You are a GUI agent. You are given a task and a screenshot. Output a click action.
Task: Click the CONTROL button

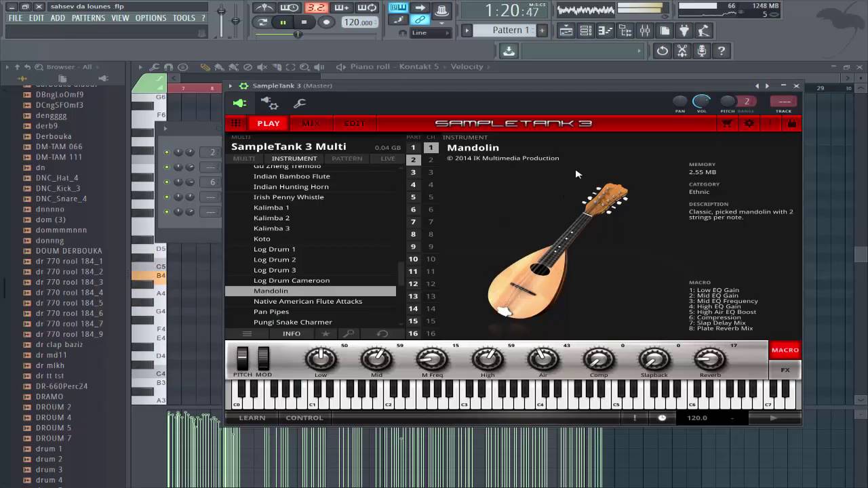click(x=304, y=418)
